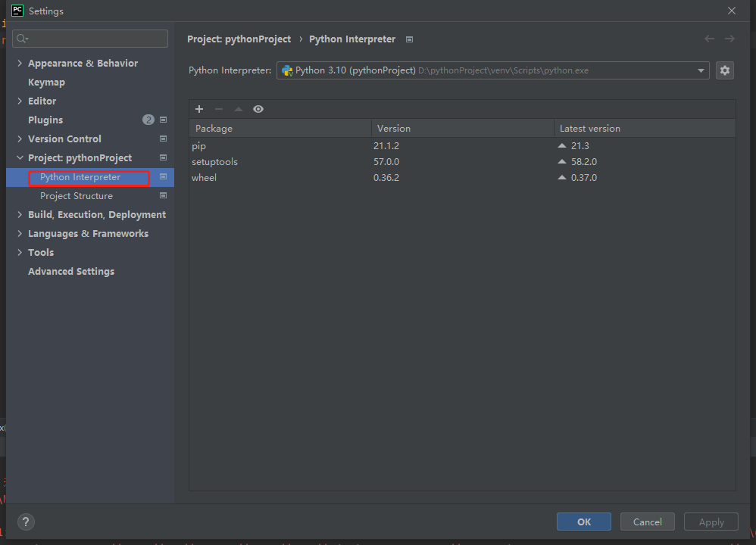Click the Apply button

(711, 522)
